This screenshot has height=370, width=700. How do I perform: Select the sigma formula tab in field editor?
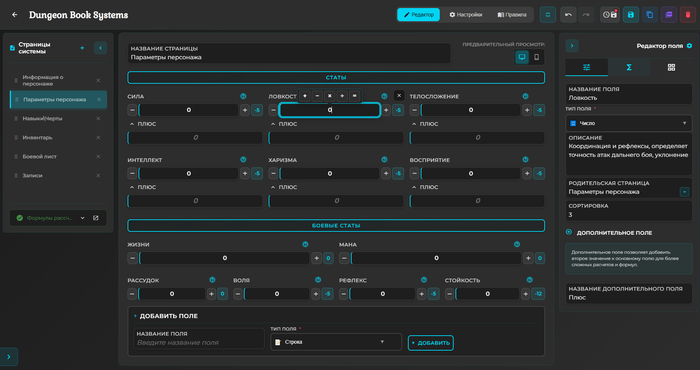coord(629,67)
